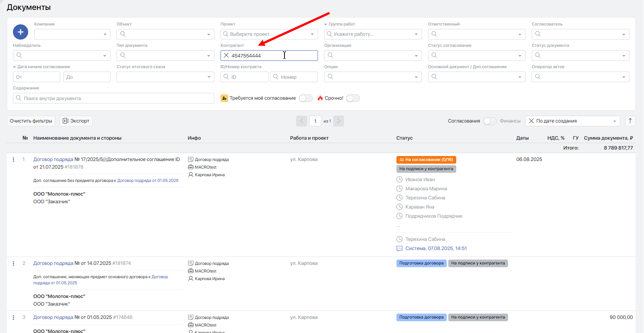This screenshot has width=644, height=333.
Task: Click the Очистить фильтры button
Action: click(31, 121)
